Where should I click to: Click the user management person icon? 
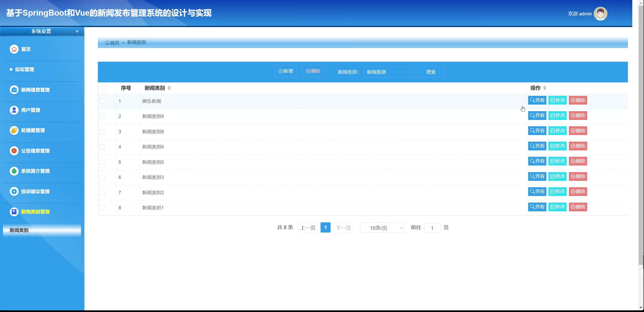point(14,110)
